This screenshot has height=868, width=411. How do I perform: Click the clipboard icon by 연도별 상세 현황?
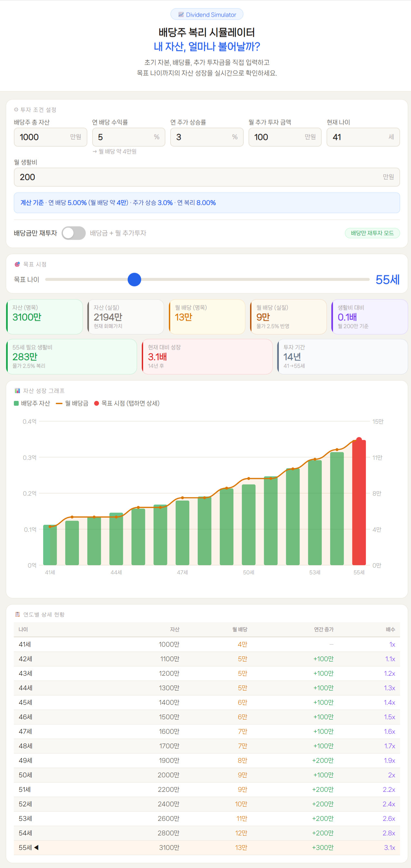click(17, 614)
